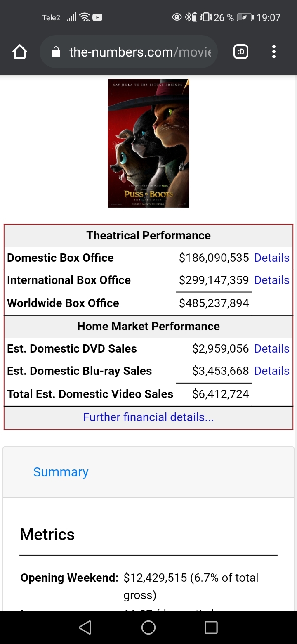Open the tab switcher button
297x644 pixels.
(x=241, y=52)
